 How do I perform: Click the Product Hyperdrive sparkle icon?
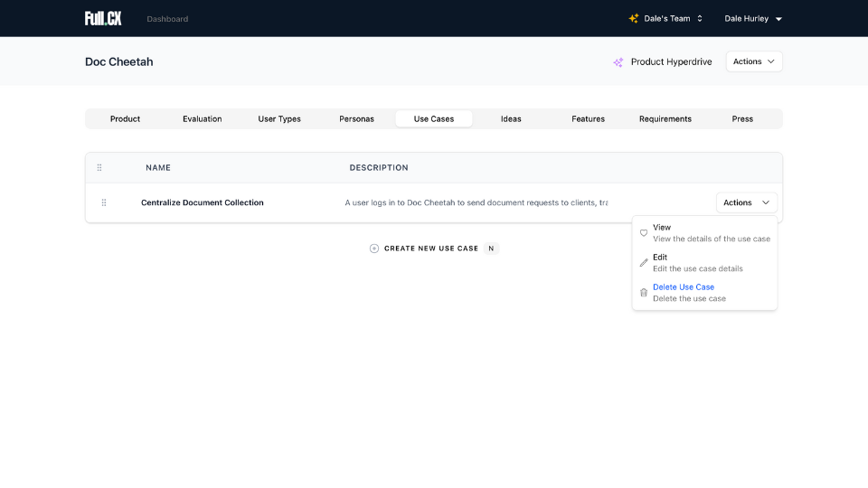[x=618, y=62]
